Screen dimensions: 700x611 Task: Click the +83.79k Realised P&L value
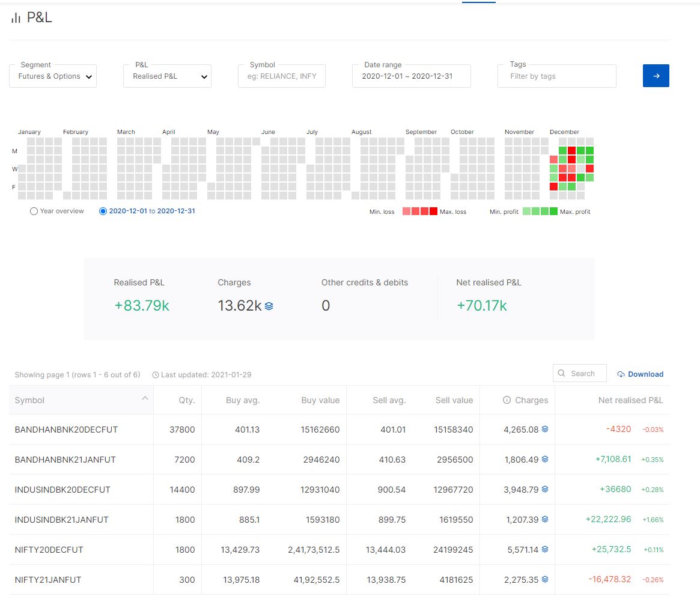pyautogui.click(x=142, y=306)
